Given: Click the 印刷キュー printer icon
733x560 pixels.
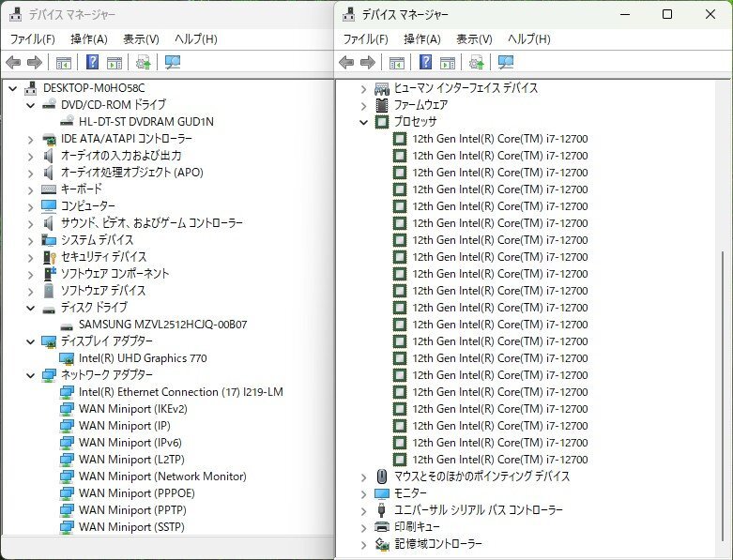Looking at the screenshot, I should coord(382,527).
